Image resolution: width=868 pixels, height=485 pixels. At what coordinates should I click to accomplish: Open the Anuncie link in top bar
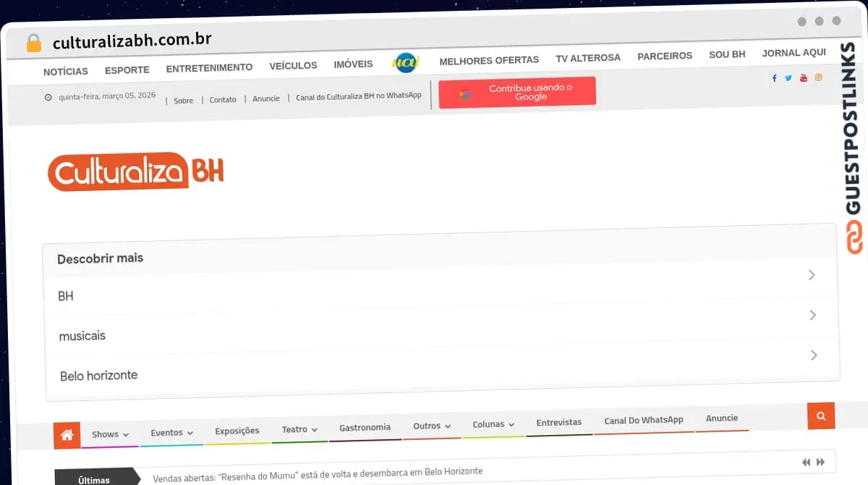tap(266, 98)
